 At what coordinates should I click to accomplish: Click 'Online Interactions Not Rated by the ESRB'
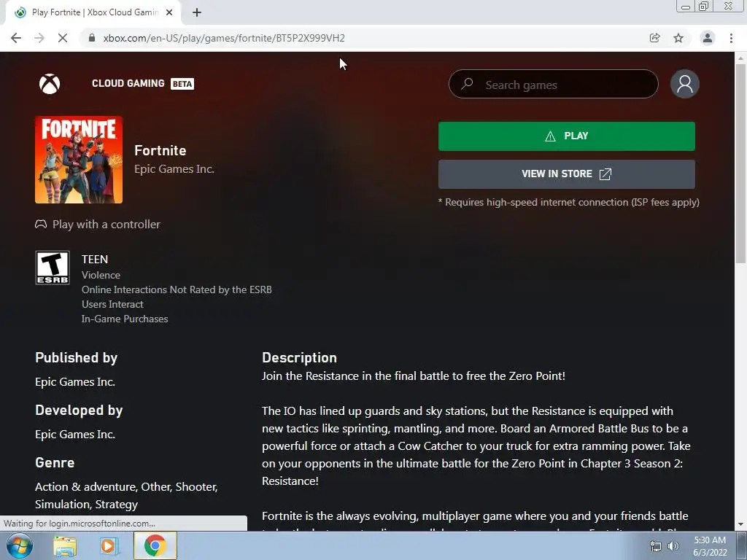click(x=177, y=289)
